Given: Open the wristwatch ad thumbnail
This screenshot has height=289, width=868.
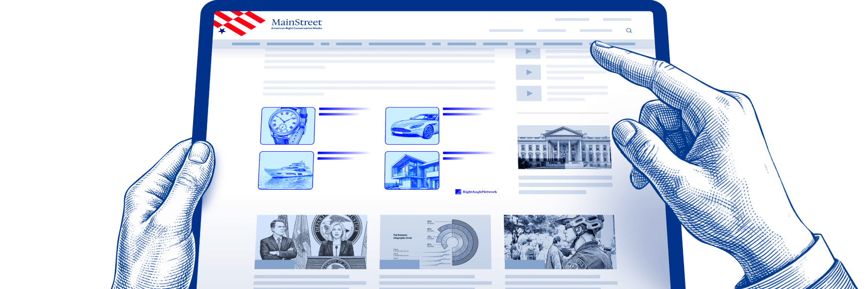Looking at the screenshot, I should pos(288,126).
